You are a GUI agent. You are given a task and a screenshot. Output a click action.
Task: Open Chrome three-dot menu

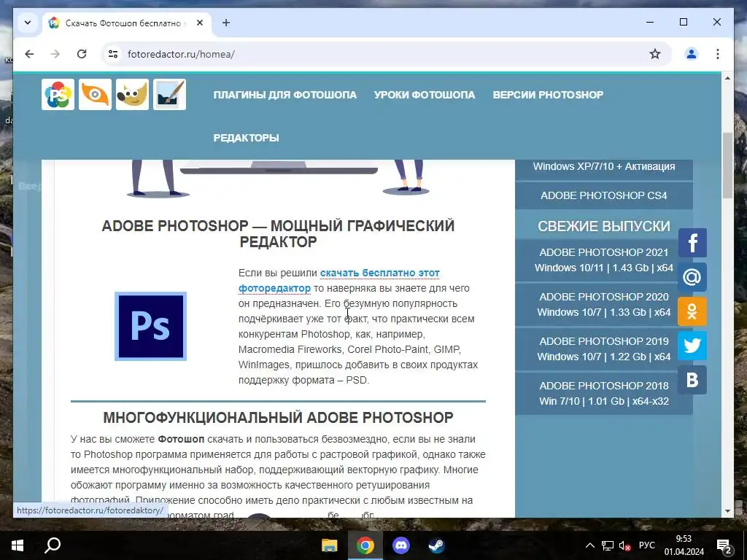(x=718, y=54)
